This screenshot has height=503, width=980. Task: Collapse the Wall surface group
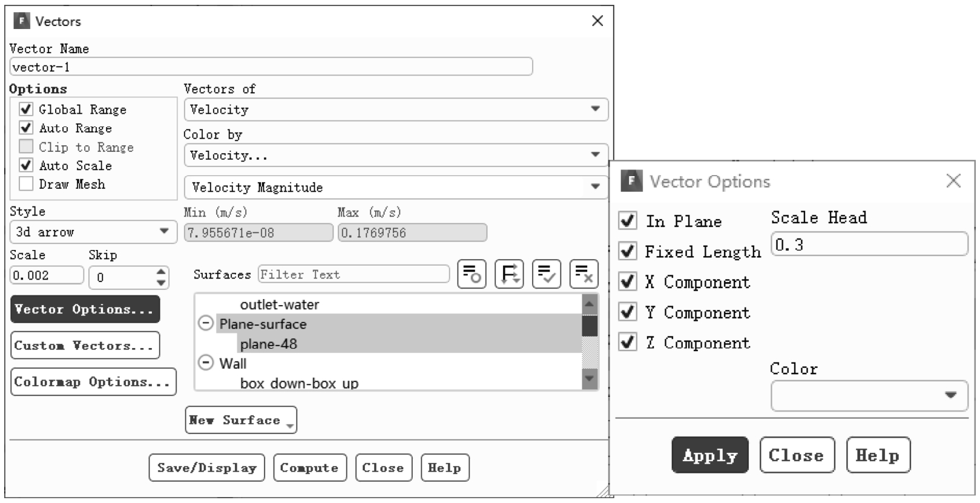click(206, 363)
